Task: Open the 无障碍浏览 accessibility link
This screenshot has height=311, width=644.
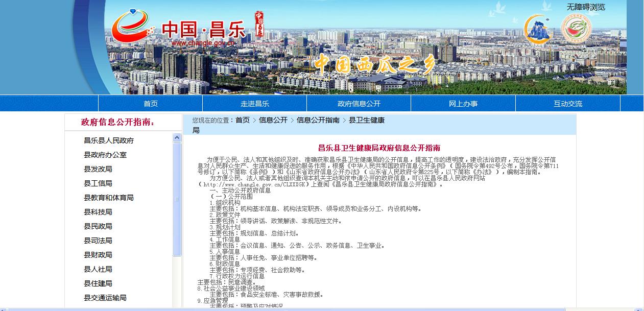Action: click(586, 7)
